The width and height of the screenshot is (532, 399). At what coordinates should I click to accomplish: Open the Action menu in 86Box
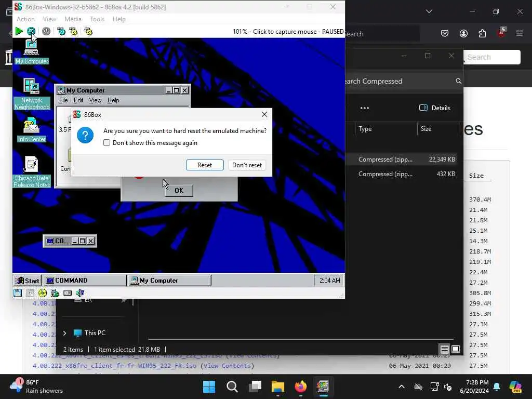click(25, 19)
